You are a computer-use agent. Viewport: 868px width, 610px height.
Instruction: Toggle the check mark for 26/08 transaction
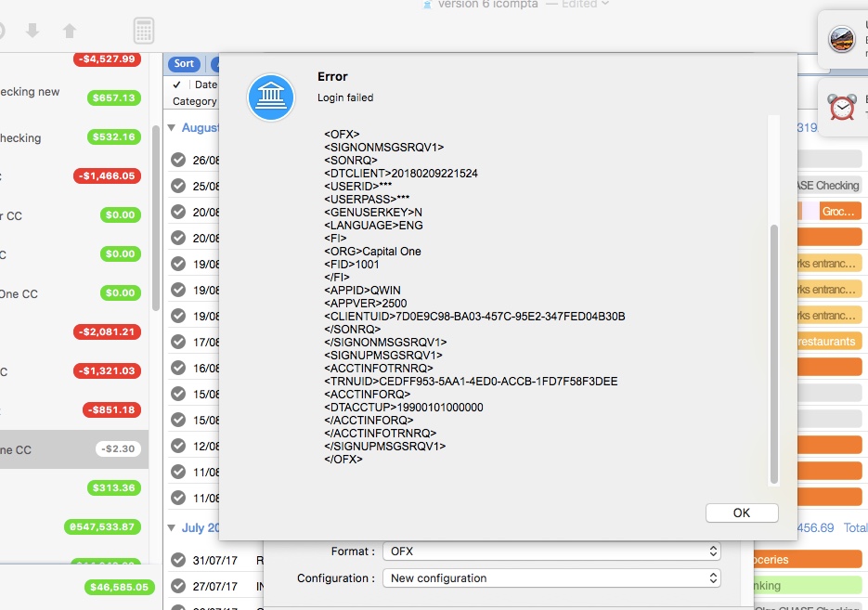click(x=178, y=160)
